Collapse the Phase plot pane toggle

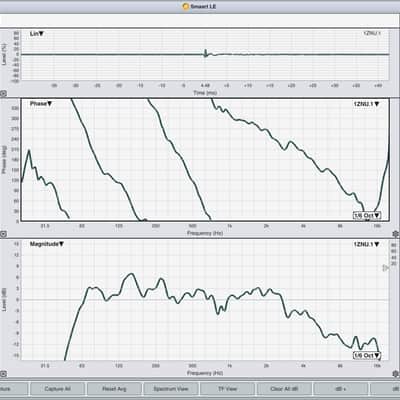point(3,234)
